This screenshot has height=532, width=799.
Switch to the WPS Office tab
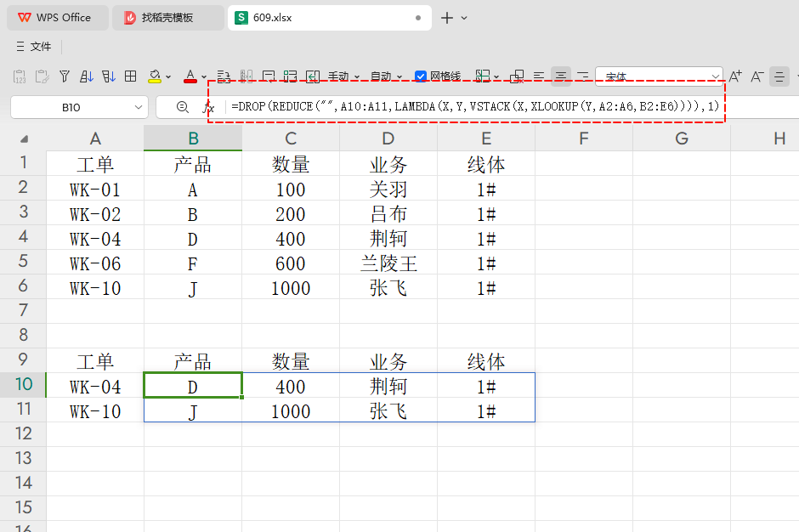pos(57,18)
